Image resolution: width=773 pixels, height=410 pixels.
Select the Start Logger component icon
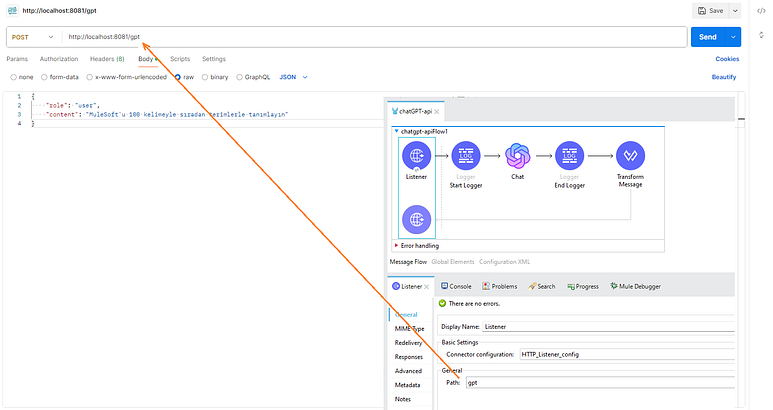click(466, 156)
